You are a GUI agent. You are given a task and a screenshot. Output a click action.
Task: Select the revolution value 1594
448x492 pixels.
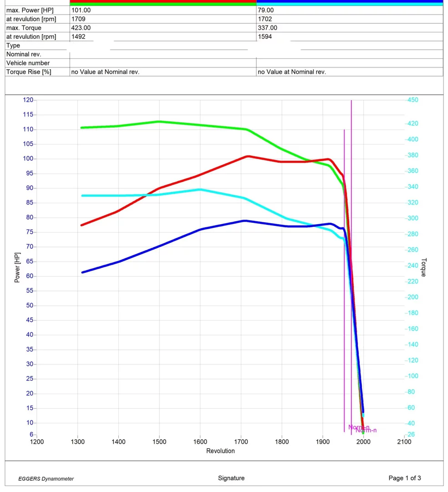pyautogui.click(x=265, y=36)
